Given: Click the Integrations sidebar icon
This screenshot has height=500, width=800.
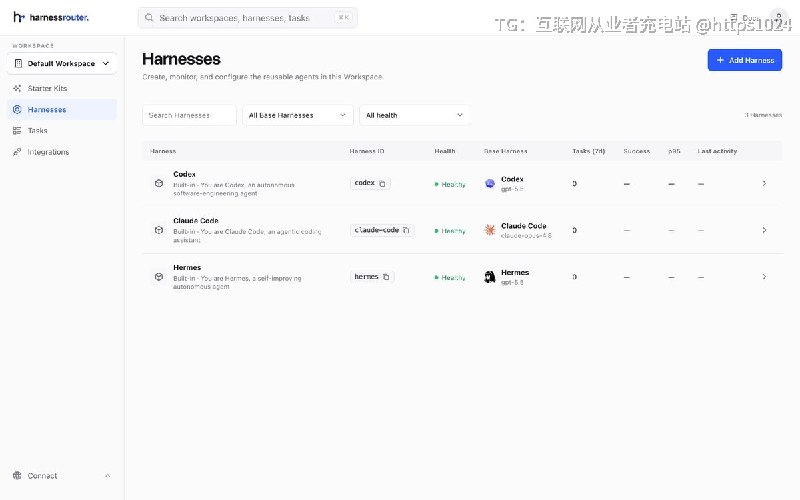Looking at the screenshot, I should (17, 152).
